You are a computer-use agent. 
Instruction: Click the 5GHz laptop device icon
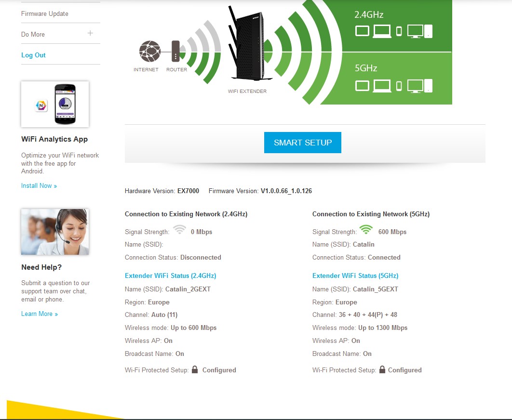(x=382, y=86)
